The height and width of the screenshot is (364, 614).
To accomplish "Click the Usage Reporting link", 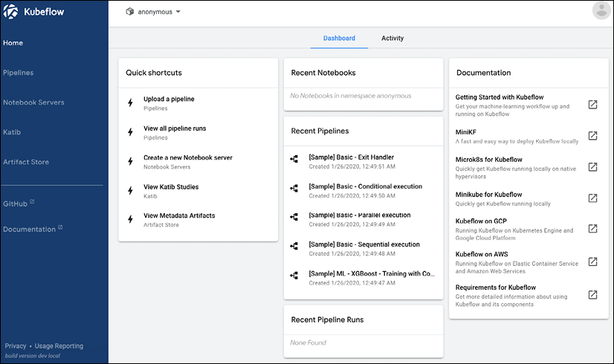I will pos(59,346).
